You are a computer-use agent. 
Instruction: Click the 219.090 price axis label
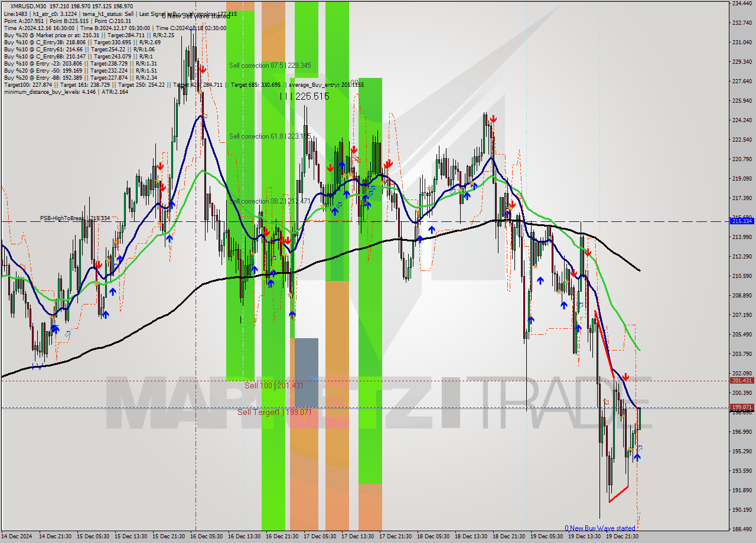[x=742, y=178]
